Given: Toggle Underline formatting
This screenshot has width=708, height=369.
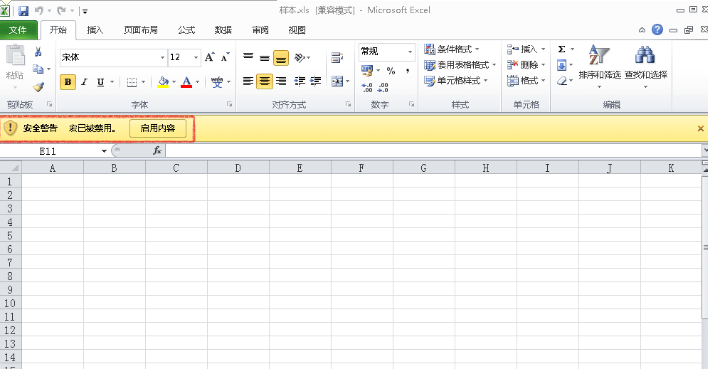Looking at the screenshot, I should pyautogui.click(x=100, y=82).
